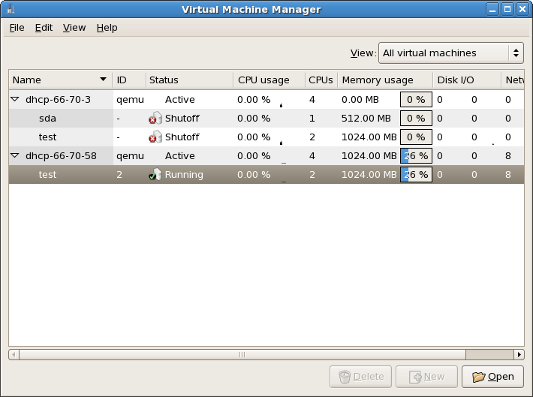Sort by the Disk I/O column header
The image size is (533, 397).
coord(467,80)
